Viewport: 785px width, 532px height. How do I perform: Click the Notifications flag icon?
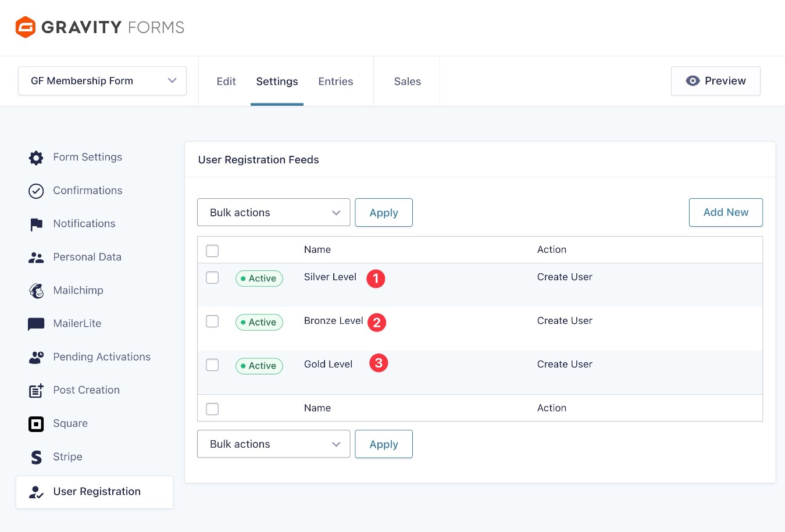pos(36,224)
